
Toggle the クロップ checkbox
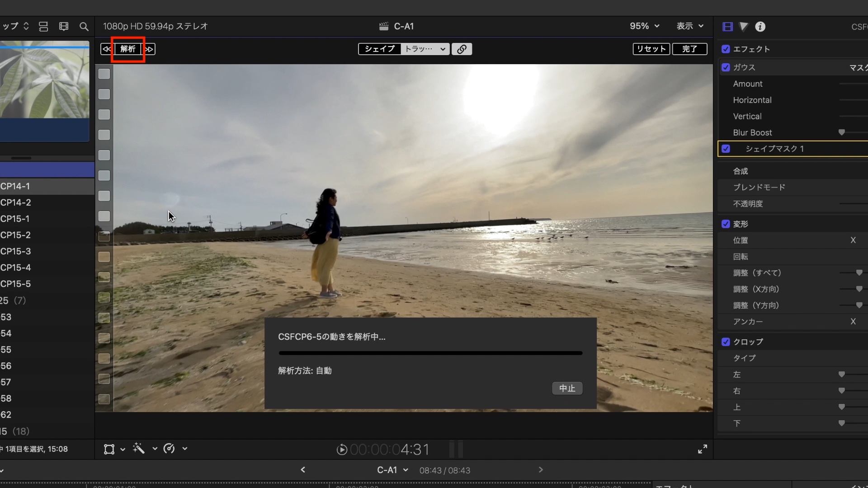(x=726, y=342)
